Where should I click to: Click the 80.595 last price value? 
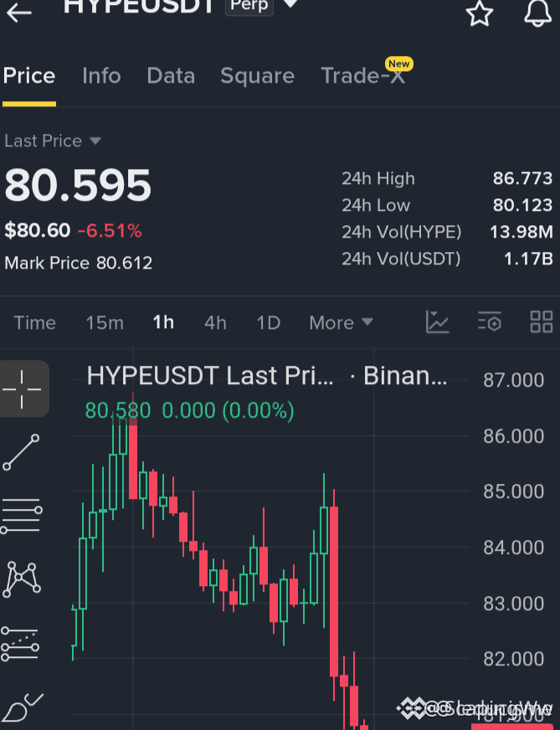(78, 185)
